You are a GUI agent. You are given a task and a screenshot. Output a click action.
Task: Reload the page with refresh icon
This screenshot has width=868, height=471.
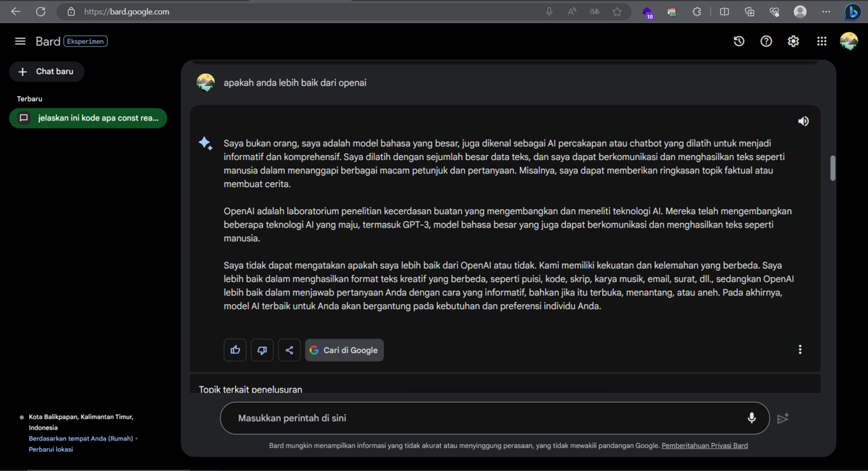point(41,12)
